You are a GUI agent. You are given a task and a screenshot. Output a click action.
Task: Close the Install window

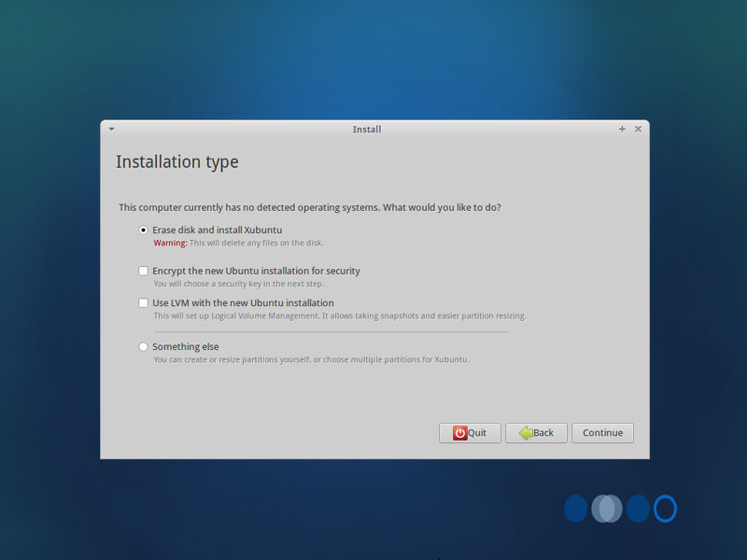[x=638, y=129]
